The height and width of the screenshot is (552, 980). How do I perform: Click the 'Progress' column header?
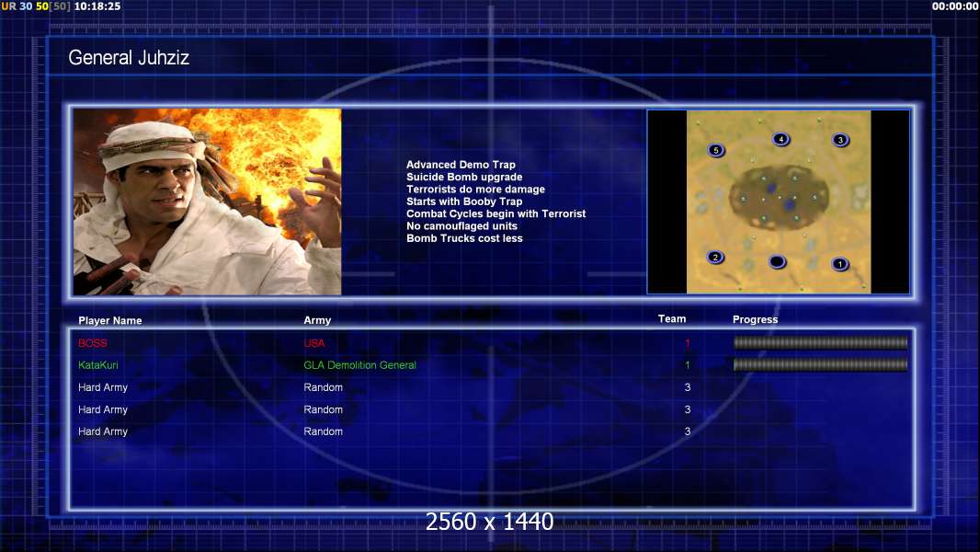[755, 319]
